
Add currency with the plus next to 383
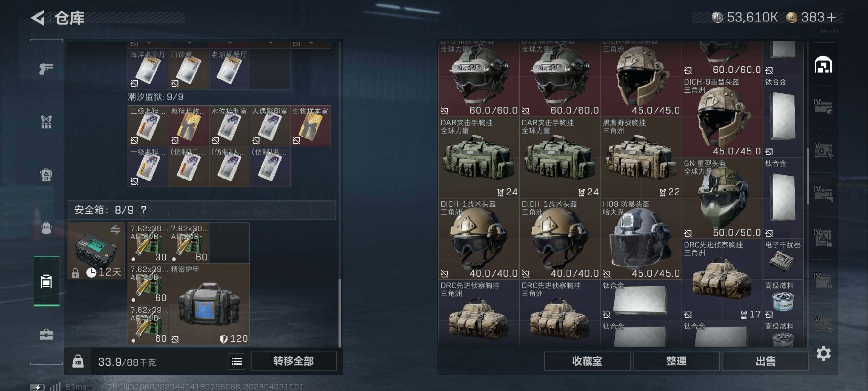(831, 17)
